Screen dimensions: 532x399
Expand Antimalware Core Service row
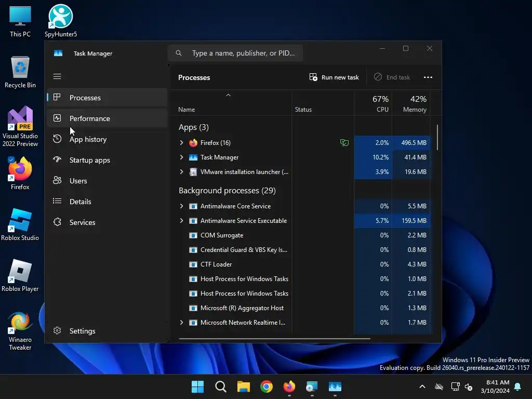(181, 206)
